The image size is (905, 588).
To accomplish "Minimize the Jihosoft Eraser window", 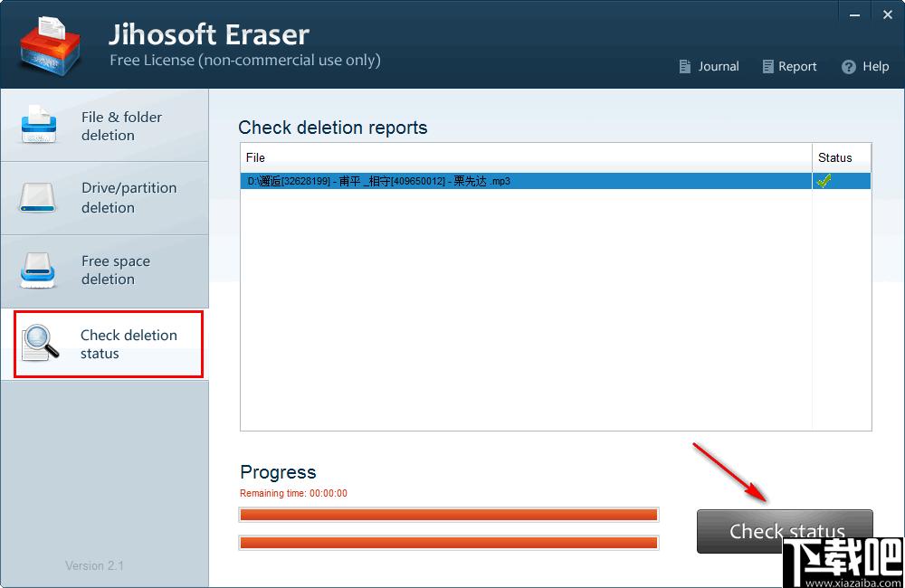I will tap(855, 15).
